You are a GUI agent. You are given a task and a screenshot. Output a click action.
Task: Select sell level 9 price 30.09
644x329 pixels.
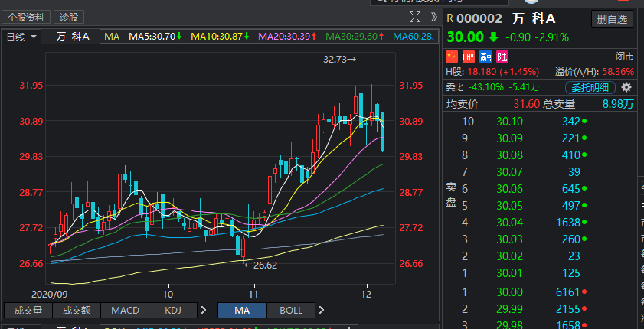pos(510,138)
